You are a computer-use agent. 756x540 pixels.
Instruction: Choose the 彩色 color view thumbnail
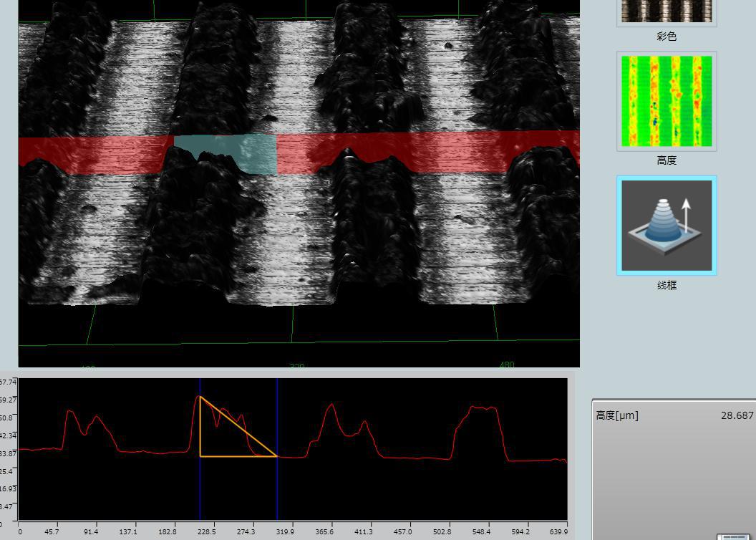[x=667, y=11]
